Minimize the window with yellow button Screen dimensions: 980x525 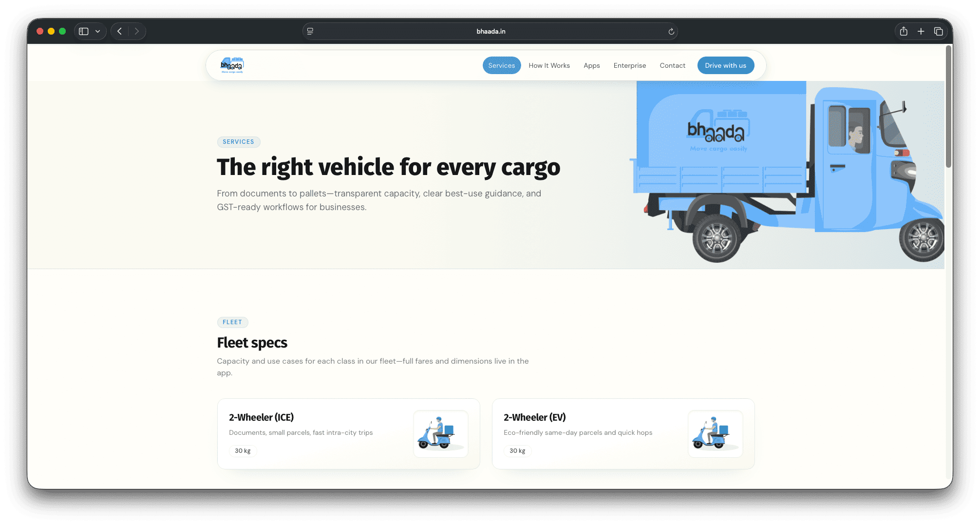51,31
